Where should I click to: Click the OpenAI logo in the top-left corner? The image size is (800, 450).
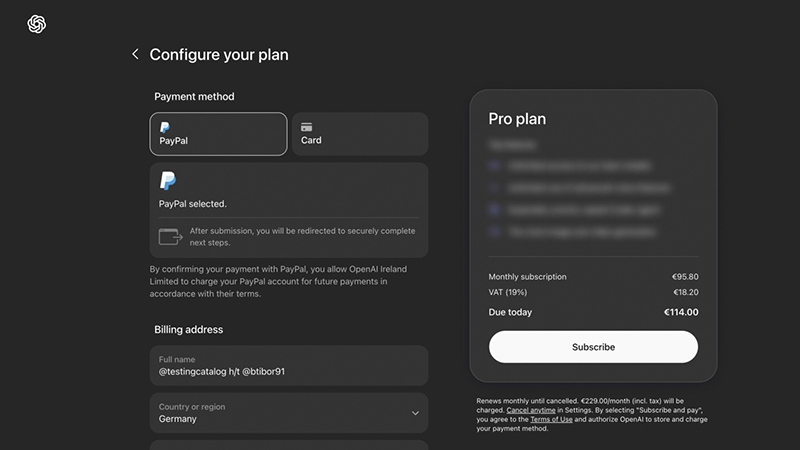click(37, 24)
